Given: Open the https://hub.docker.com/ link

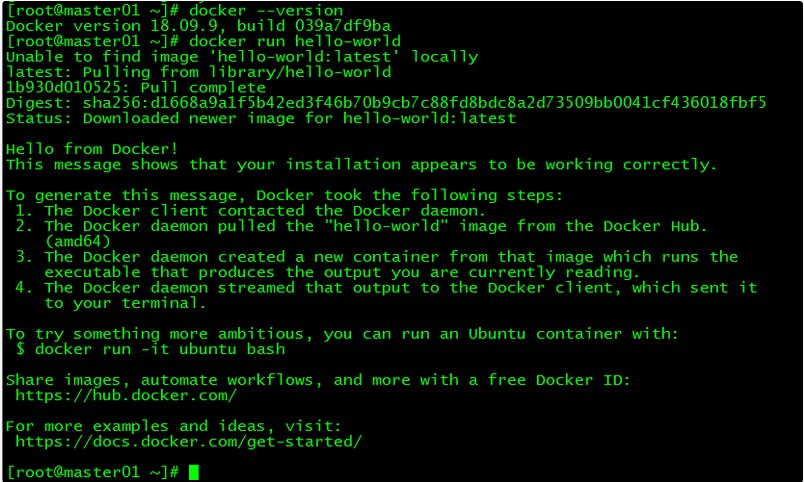Looking at the screenshot, I should [126, 395].
